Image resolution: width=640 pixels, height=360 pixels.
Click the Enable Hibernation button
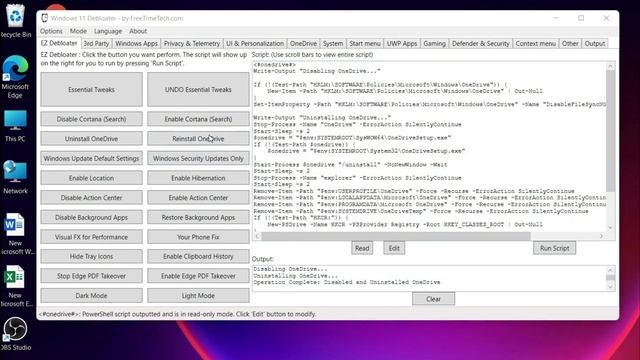[198, 178]
